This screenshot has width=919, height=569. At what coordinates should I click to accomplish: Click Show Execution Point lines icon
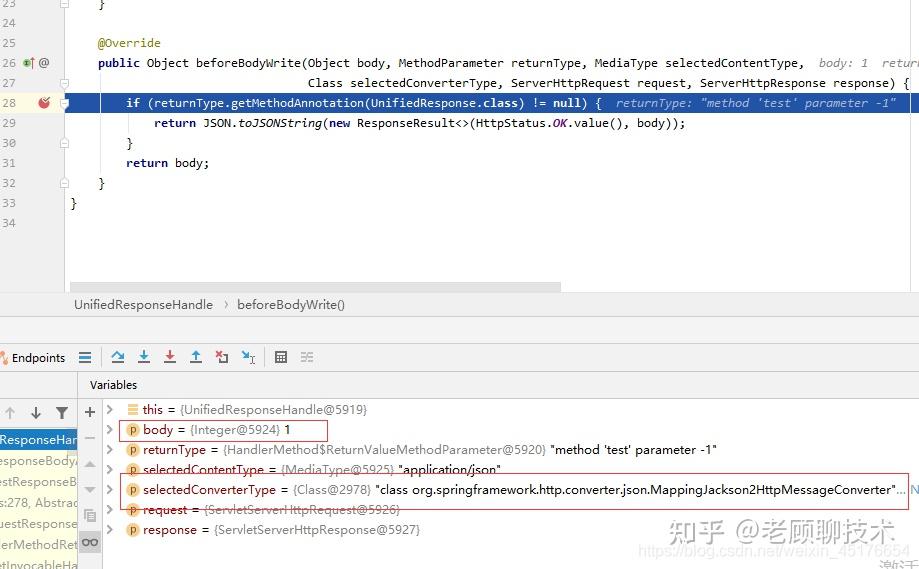click(x=85, y=357)
